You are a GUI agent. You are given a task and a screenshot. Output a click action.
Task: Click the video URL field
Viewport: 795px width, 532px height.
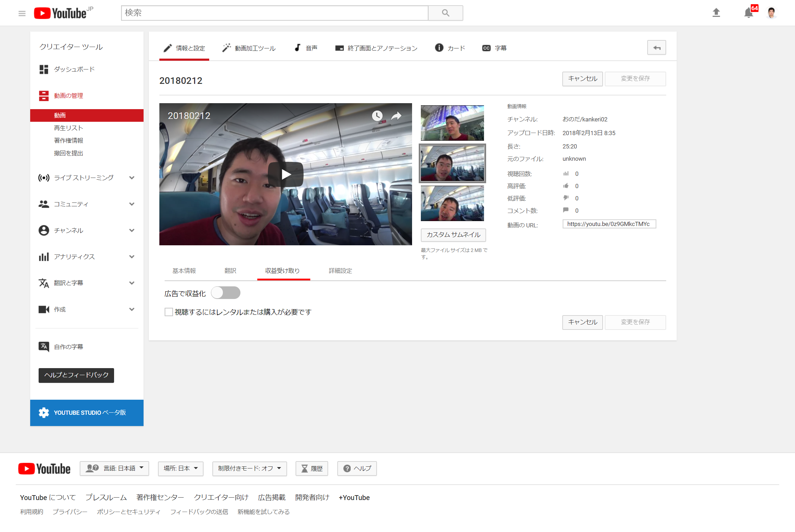(x=609, y=224)
